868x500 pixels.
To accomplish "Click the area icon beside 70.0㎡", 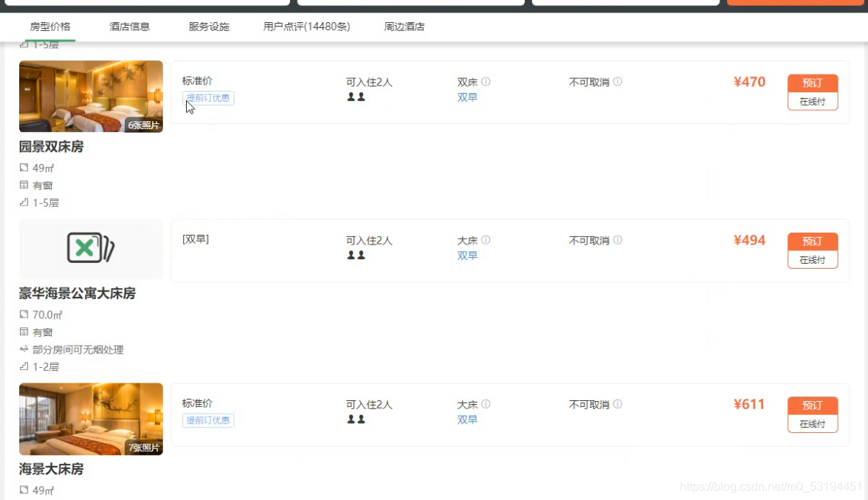I will point(24,314).
